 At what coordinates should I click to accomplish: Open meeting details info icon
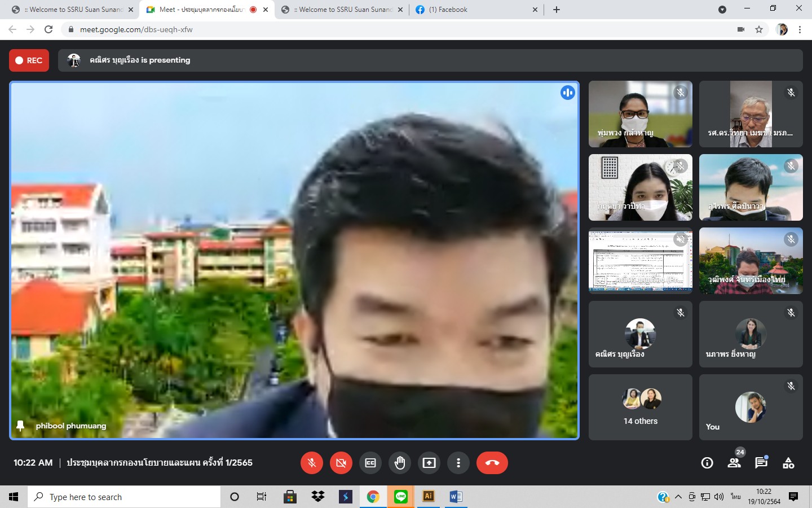(707, 463)
